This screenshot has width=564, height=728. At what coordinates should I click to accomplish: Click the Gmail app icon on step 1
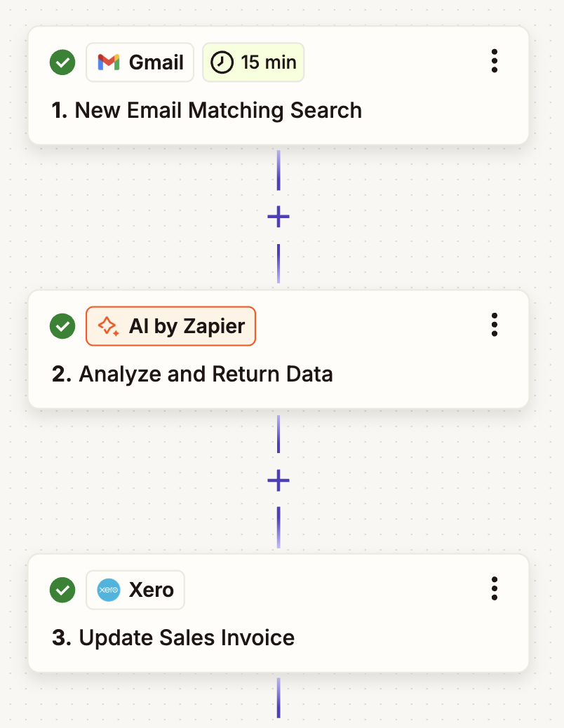[x=109, y=62]
